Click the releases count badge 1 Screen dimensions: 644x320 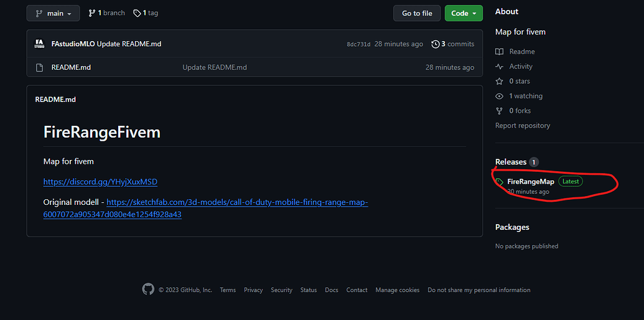click(533, 162)
